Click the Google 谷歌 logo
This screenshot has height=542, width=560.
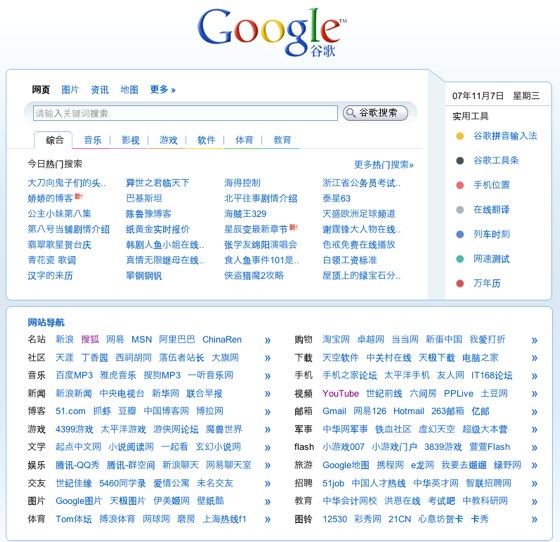pyautogui.click(x=271, y=32)
